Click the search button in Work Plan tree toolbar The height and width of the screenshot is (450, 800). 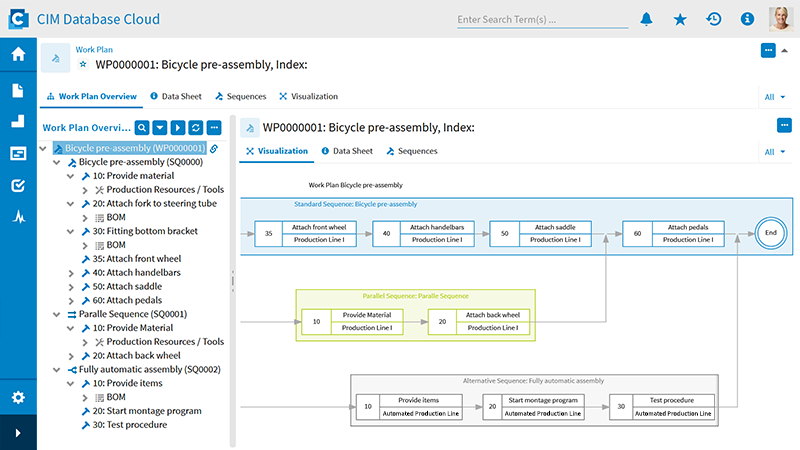tap(142, 128)
